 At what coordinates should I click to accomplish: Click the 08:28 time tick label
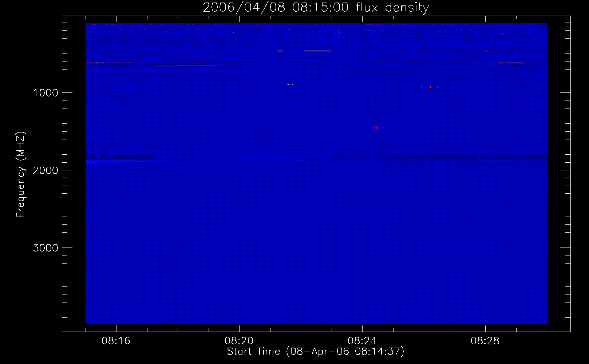pyautogui.click(x=485, y=341)
